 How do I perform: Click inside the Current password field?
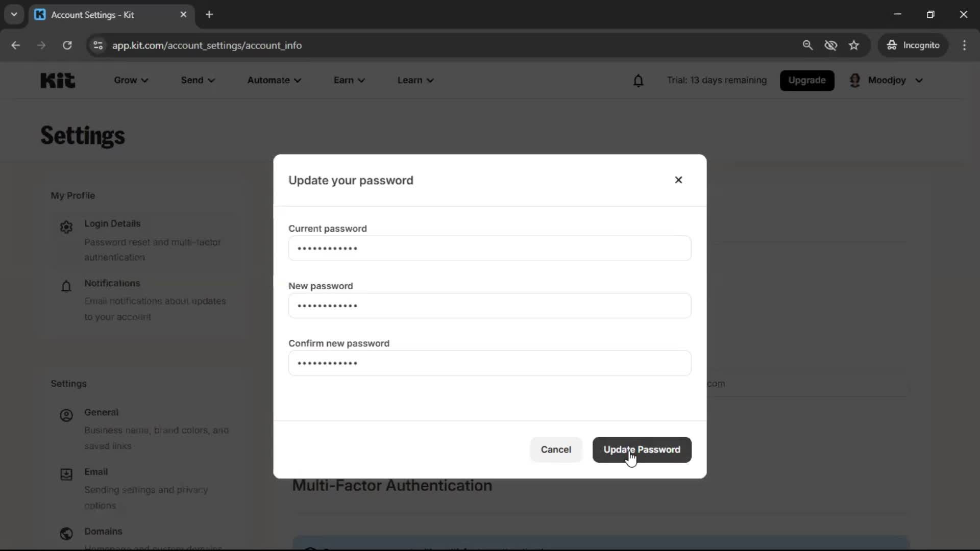[489, 248]
